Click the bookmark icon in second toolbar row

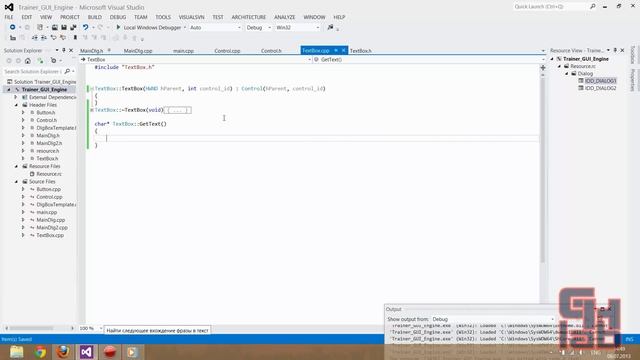coord(75,38)
